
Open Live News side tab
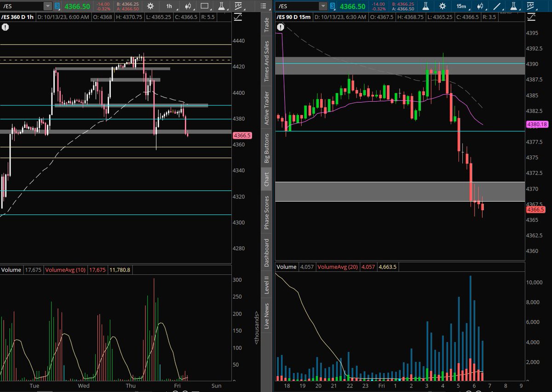pyautogui.click(x=266, y=315)
